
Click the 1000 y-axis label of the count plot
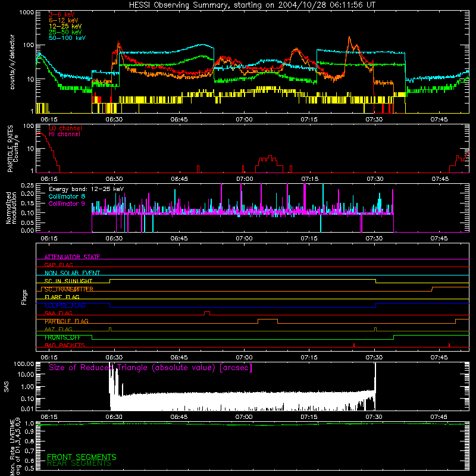pyautogui.click(x=27, y=12)
